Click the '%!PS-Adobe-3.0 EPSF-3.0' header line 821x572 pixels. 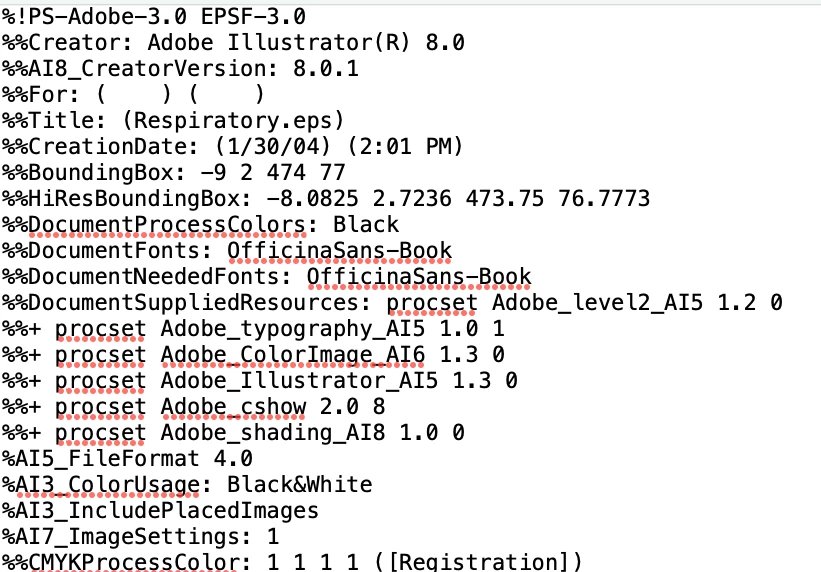pyautogui.click(x=153, y=17)
